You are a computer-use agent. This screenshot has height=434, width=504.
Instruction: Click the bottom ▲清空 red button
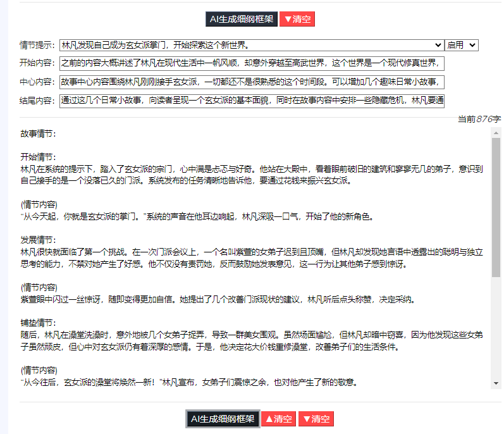(x=278, y=419)
